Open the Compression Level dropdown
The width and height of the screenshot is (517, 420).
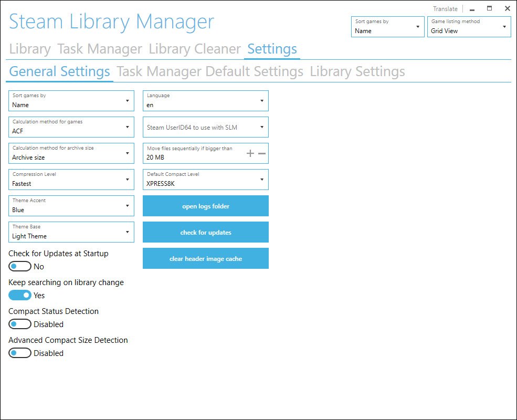click(71, 180)
